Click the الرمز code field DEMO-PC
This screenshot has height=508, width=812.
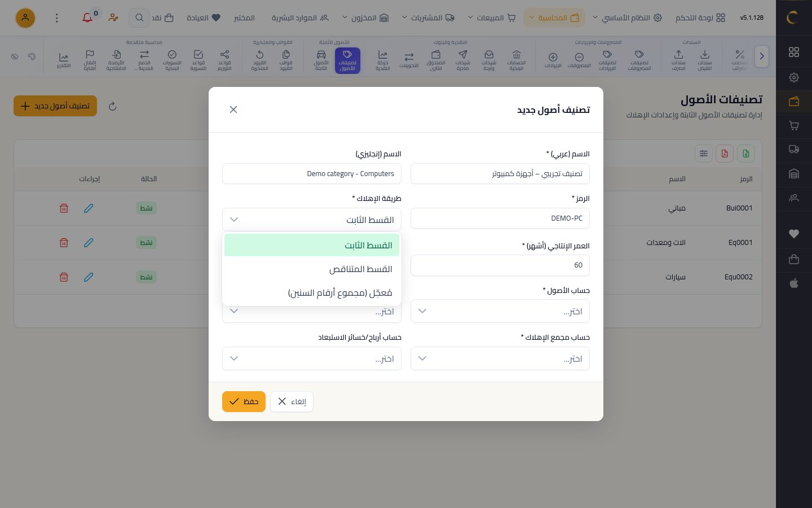[x=500, y=218]
